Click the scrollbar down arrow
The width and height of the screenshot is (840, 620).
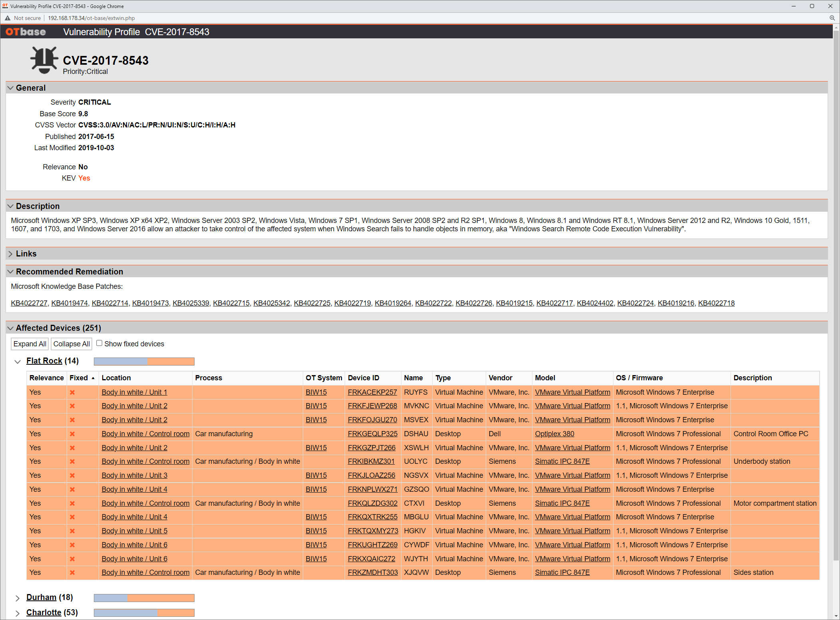click(x=836, y=616)
